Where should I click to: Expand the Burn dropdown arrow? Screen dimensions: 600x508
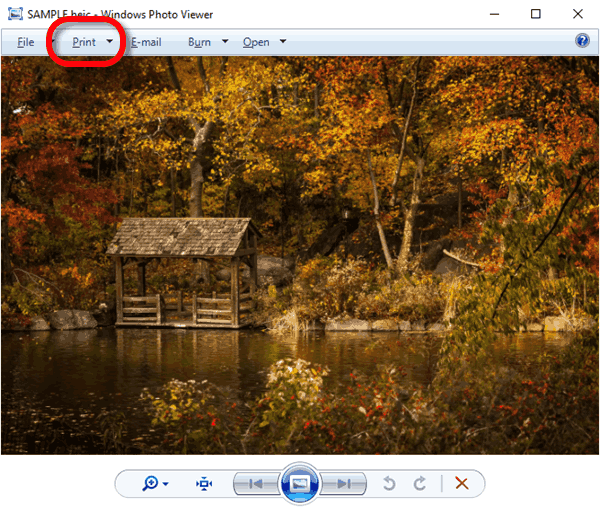[x=225, y=41]
